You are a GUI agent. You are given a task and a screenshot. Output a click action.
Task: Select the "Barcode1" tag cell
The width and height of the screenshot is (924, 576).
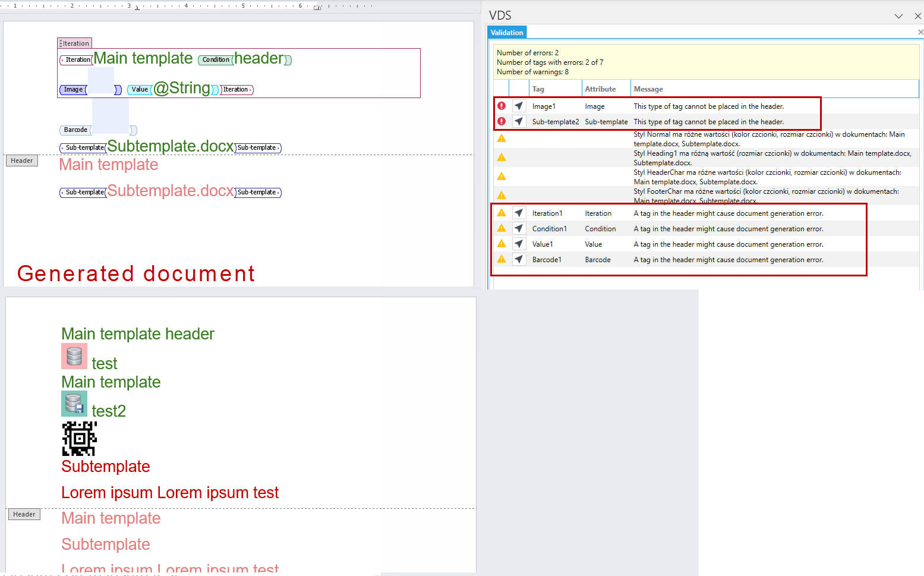click(547, 260)
